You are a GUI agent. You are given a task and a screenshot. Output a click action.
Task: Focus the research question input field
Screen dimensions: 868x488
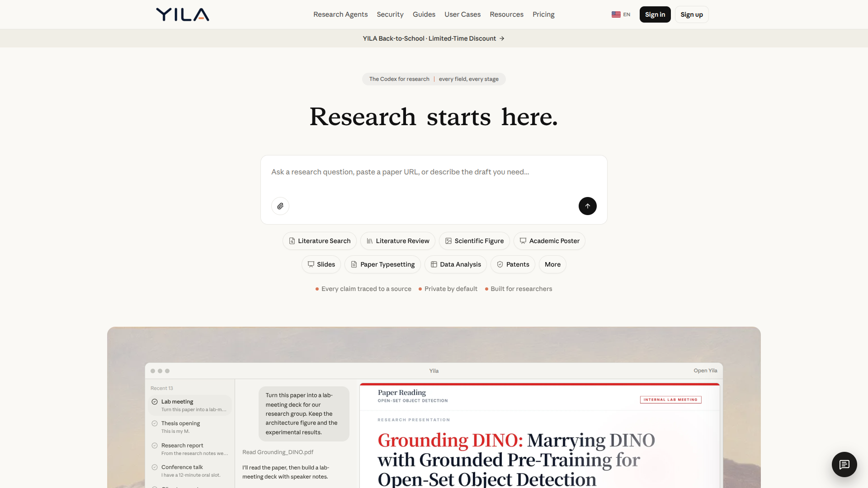coord(434,172)
